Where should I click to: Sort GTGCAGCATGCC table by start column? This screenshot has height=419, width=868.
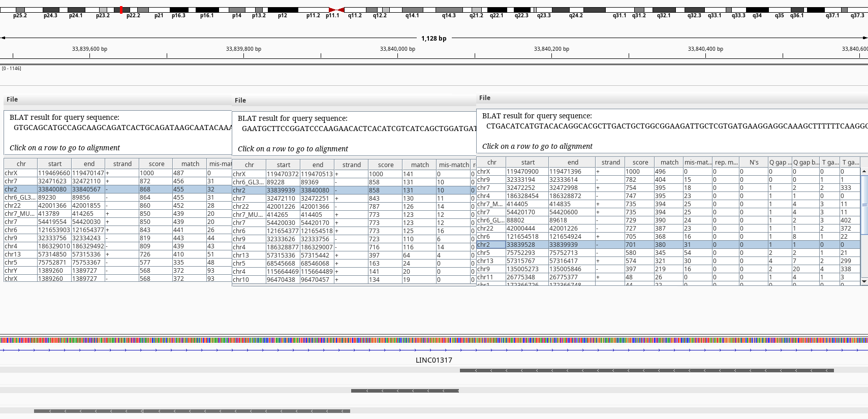[55, 164]
